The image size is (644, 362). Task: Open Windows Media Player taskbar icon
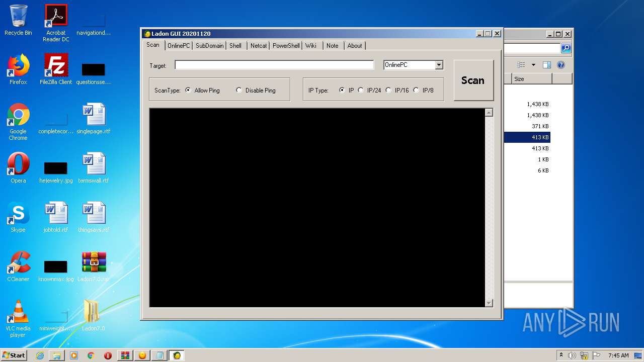74,355
